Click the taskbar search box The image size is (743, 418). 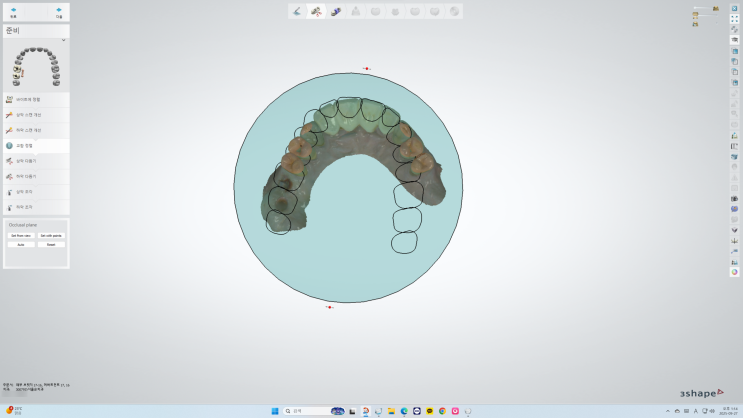[x=314, y=411]
